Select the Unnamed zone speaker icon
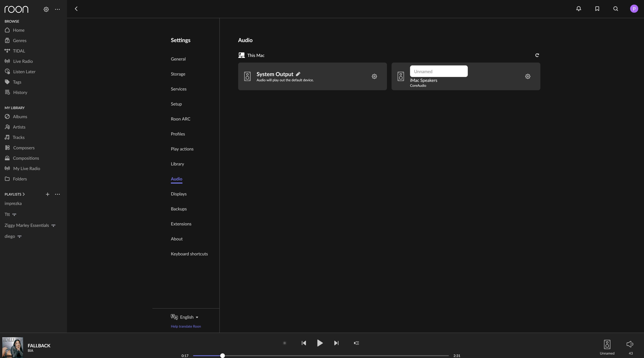The image size is (644, 358). pyautogui.click(x=607, y=344)
